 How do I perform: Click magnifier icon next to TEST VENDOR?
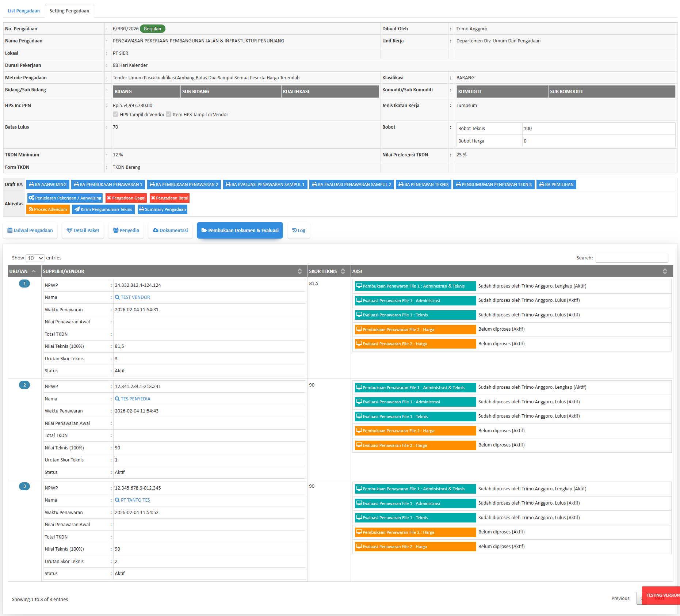(x=117, y=297)
